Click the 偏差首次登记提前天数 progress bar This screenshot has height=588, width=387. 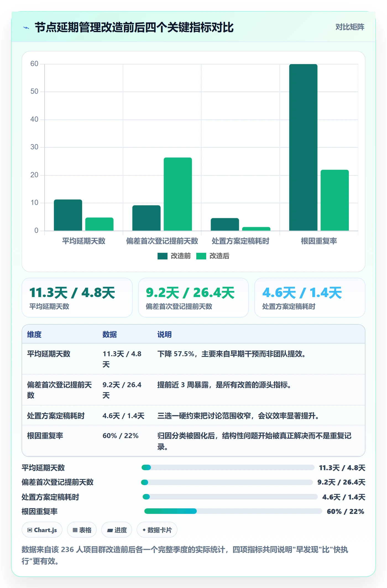tap(227, 482)
